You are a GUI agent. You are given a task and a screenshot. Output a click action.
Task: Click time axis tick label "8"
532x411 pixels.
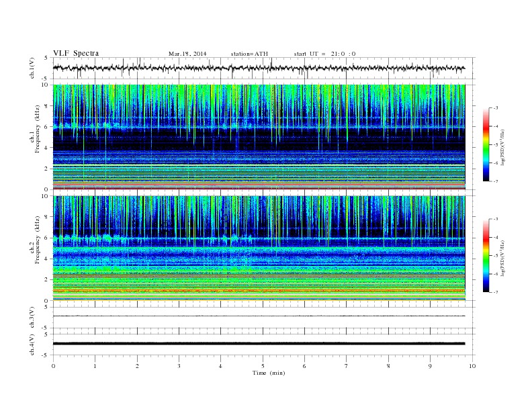(x=388, y=366)
